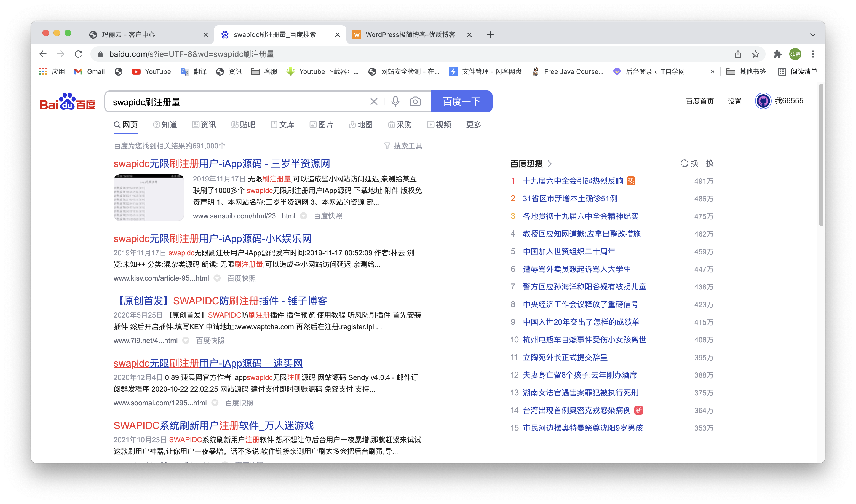The height and width of the screenshot is (504, 856).
Task: Open dropdown arrow beside www.sansuib.com result
Action: point(304,216)
